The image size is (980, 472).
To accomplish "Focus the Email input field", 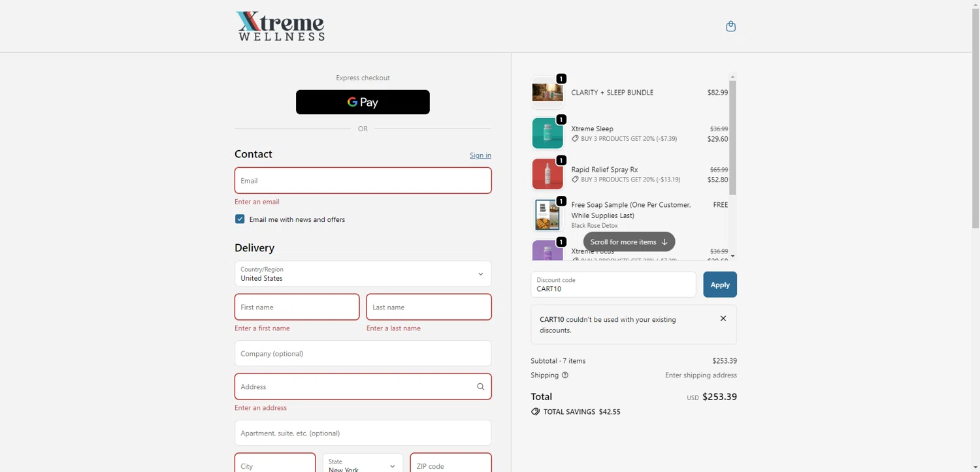I will coord(363,180).
